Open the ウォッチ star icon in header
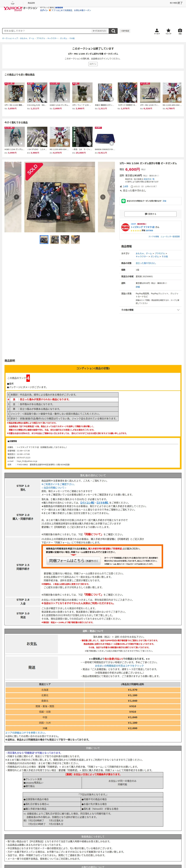 coord(168,31)
